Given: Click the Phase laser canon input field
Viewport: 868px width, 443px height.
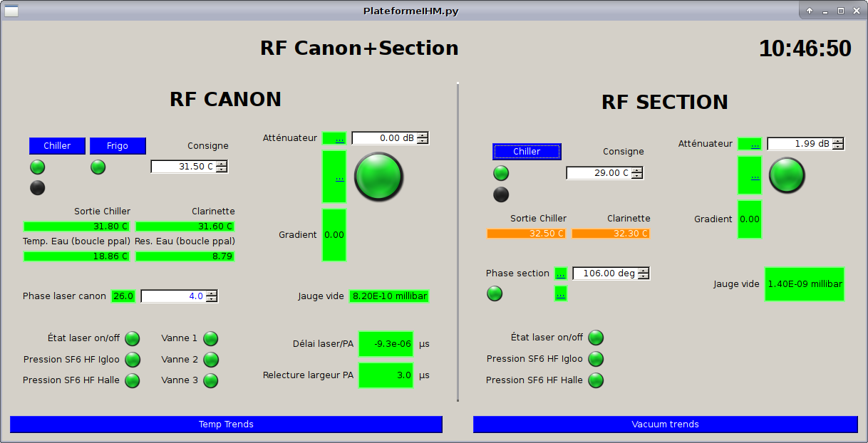Looking at the screenshot, I should point(173,296).
